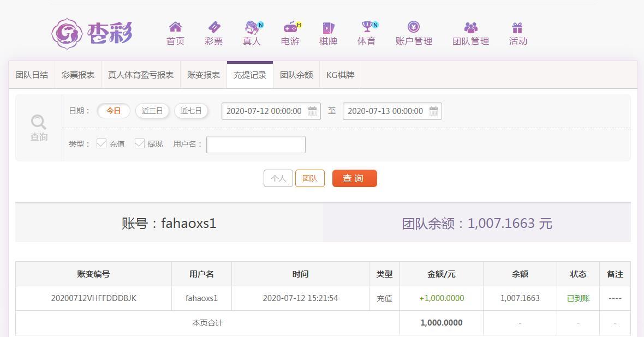
Task: Focus the 用户名 input field
Action: pos(256,145)
